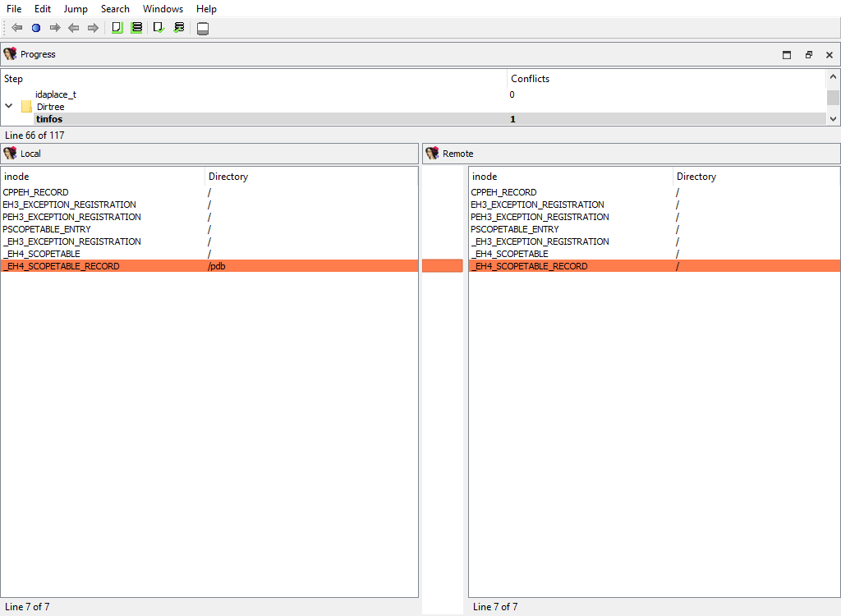This screenshot has height=616, width=841.
Task: Click the orange conflict marker between panes
Action: (443, 266)
